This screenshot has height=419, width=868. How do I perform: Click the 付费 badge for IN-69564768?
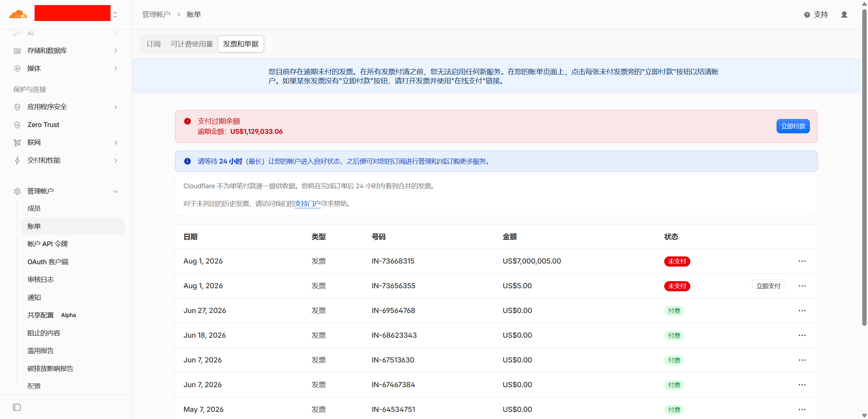coord(674,311)
